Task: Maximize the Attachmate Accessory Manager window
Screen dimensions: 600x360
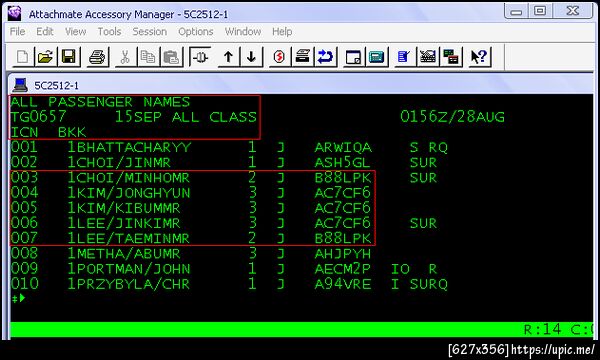Action: (540, 11)
